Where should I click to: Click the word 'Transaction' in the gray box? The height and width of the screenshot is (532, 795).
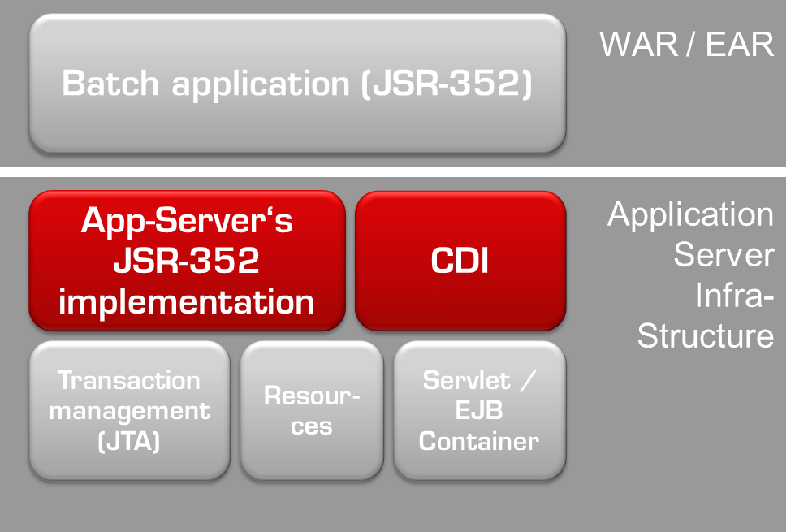tap(129, 380)
